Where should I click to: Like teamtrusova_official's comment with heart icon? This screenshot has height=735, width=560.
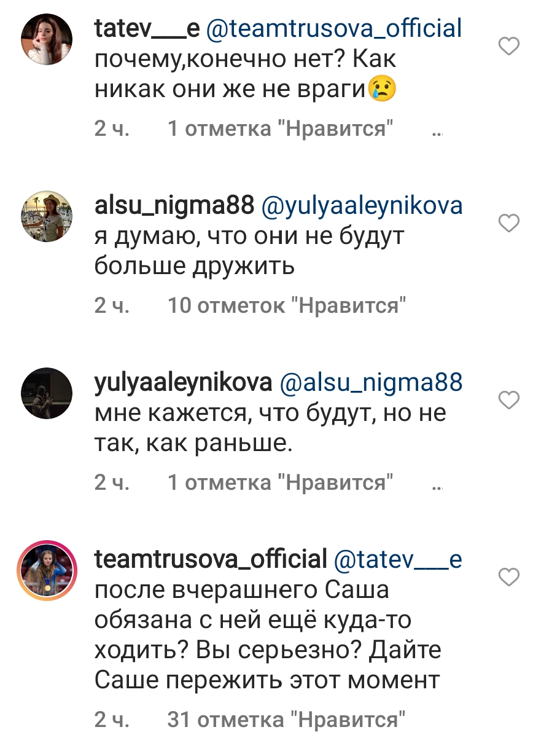click(x=509, y=576)
